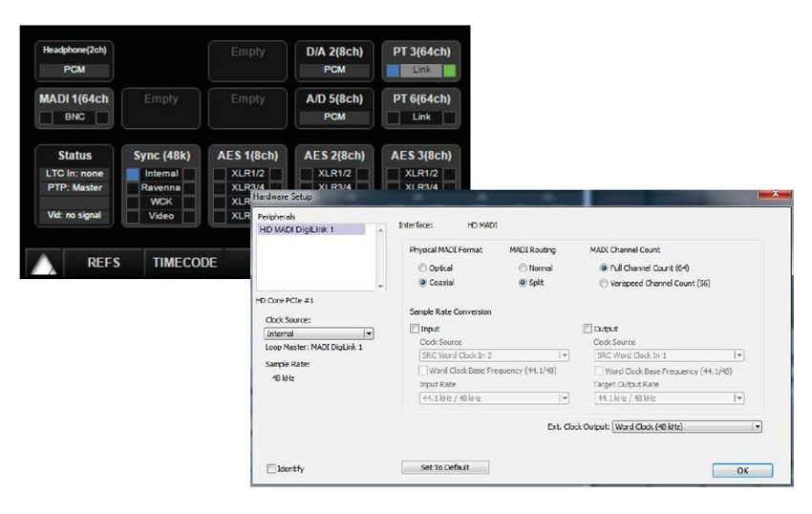Viewport: 812px width, 514px height.
Task: Choose WCK as sync source
Action: [x=161, y=202]
